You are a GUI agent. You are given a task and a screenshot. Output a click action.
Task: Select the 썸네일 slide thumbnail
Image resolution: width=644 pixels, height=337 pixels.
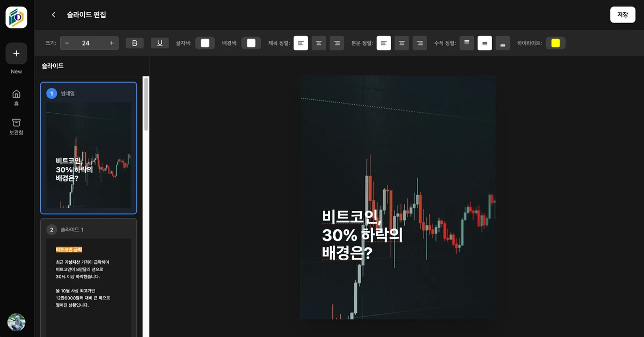(89, 148)
